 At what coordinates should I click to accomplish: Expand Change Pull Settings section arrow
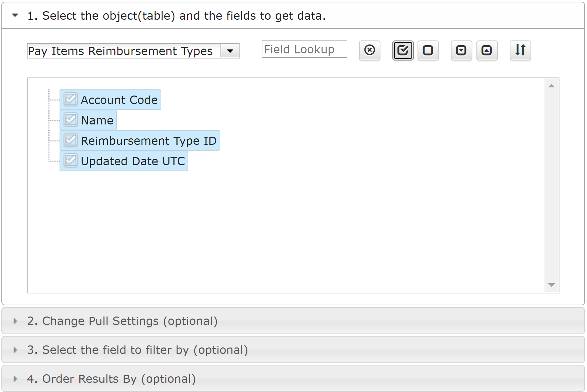15,321
